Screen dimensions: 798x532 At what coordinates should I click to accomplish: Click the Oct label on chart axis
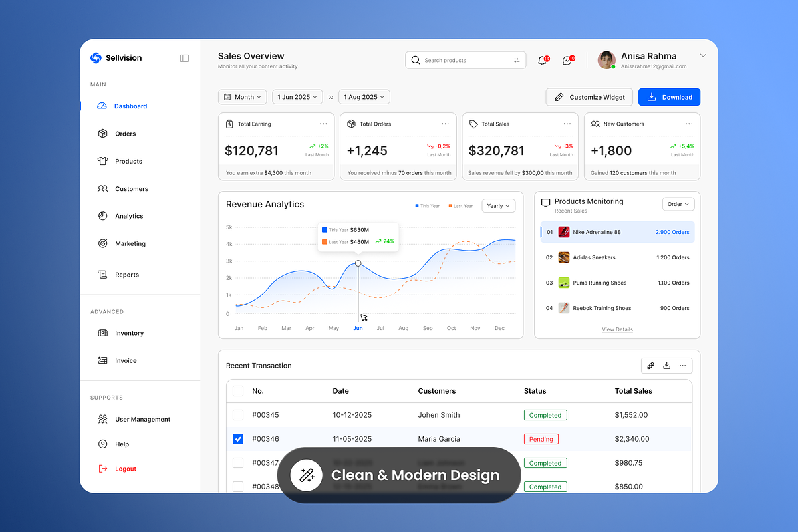pos(452,328)
